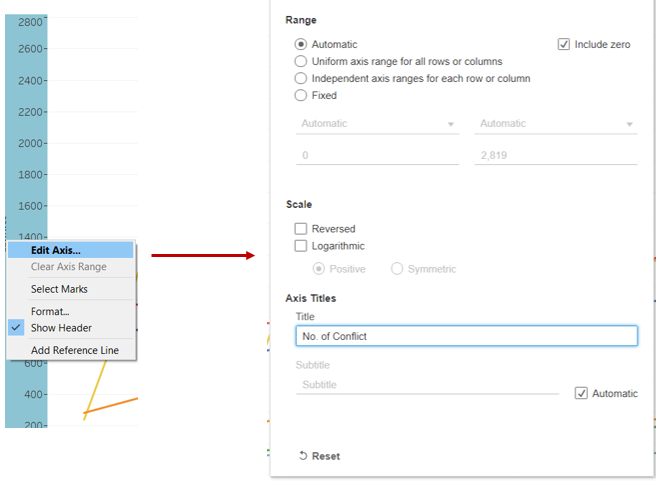Select the Fixed range option

[x=301, y=95]
